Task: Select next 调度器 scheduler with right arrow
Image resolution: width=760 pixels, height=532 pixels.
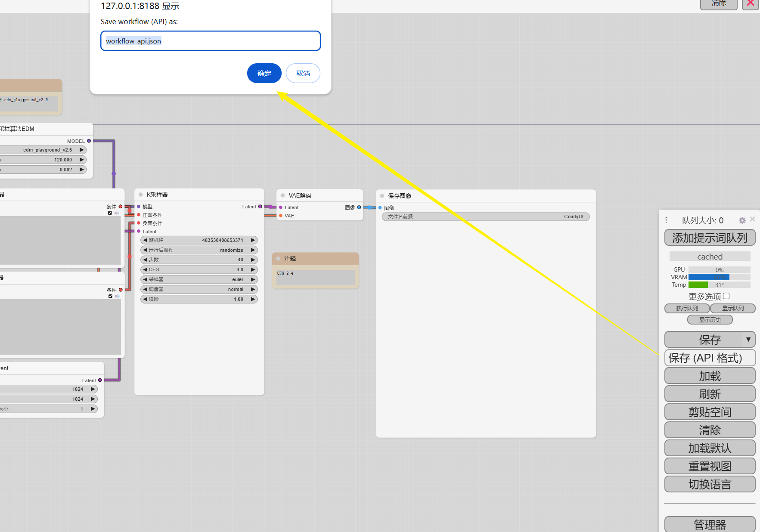Action: coord(253,289)
